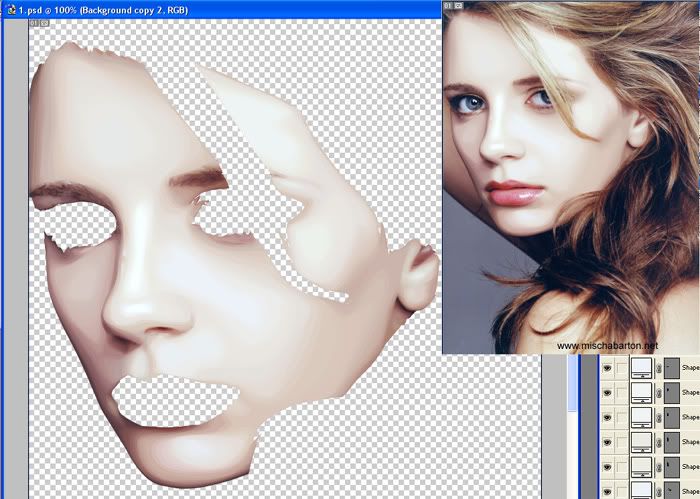
Task: Select fill thumbnail of first visible Shape layer
Action: click(641, 368)
